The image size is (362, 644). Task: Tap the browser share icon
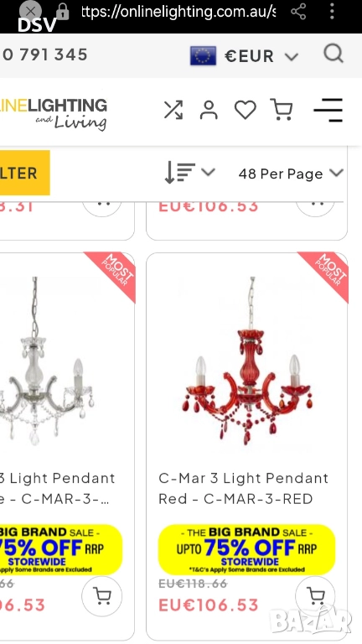click(298, 12)
